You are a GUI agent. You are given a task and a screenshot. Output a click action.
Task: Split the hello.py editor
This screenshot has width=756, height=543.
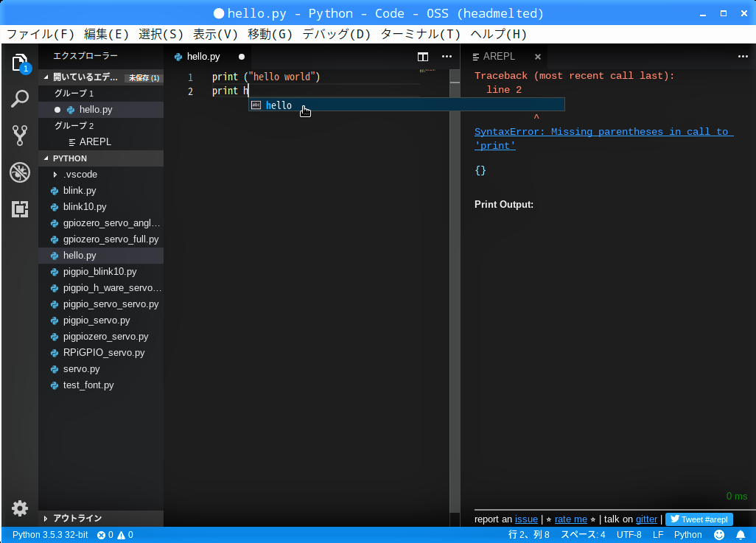423,57
